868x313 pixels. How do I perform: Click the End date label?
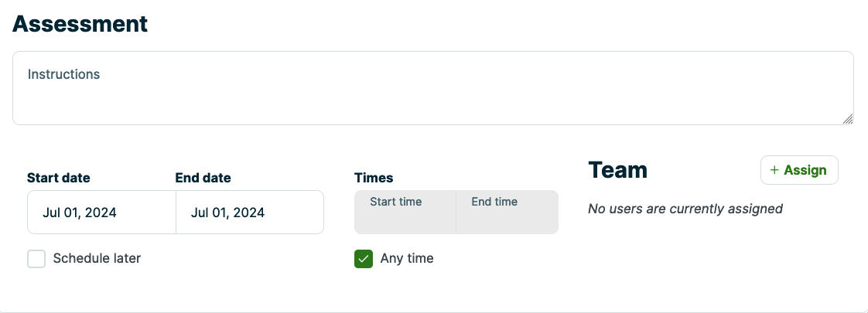click(203, 178)
